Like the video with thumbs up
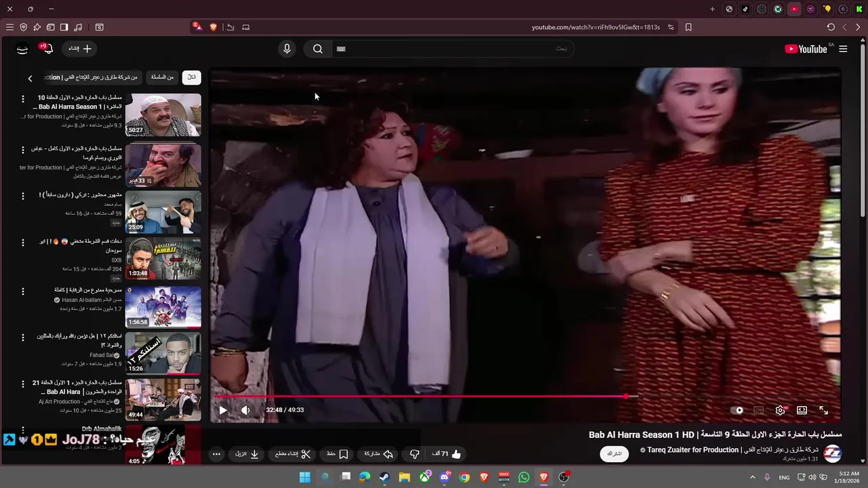 coord(448,454)
